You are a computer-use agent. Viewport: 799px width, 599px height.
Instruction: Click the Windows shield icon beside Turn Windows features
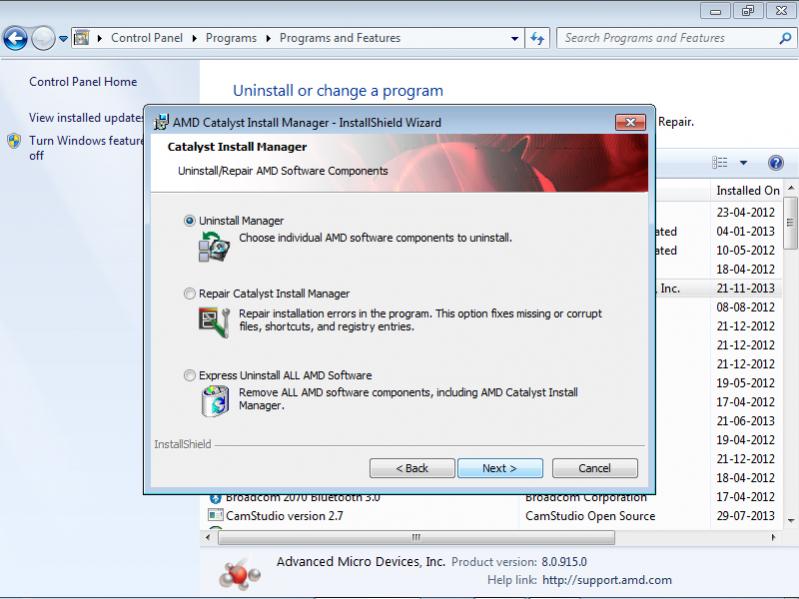pyautogui.click(x=14, y=141)
